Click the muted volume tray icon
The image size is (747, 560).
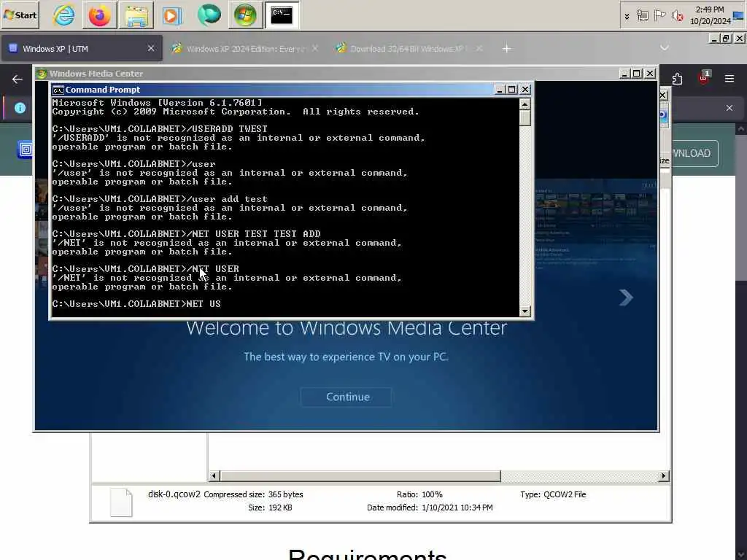(x=677, y=16)
